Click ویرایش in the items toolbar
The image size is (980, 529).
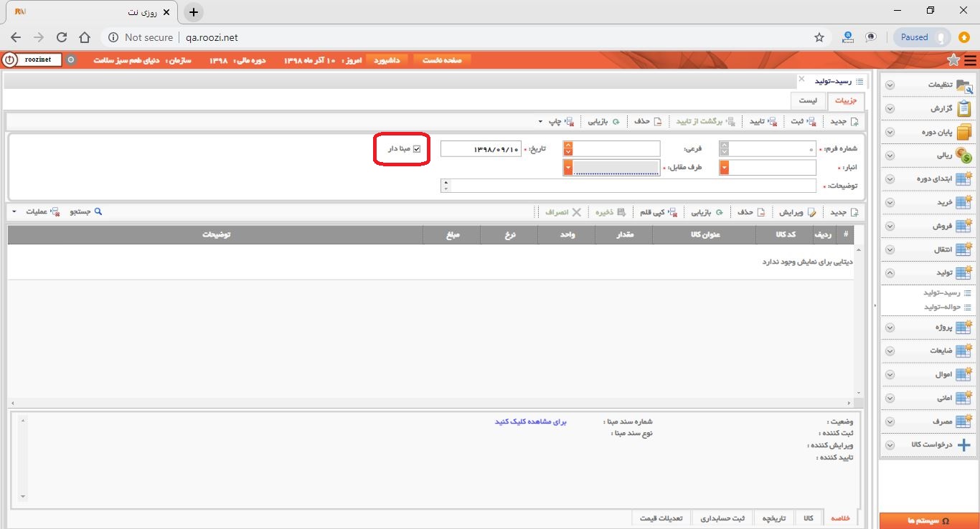pyautogui.click(x=796, y=212)
